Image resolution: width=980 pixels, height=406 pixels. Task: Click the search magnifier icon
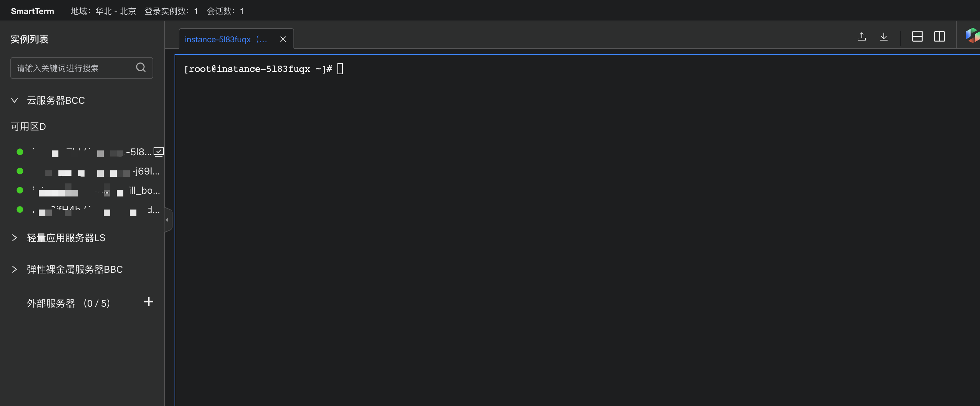click(141, 67)
